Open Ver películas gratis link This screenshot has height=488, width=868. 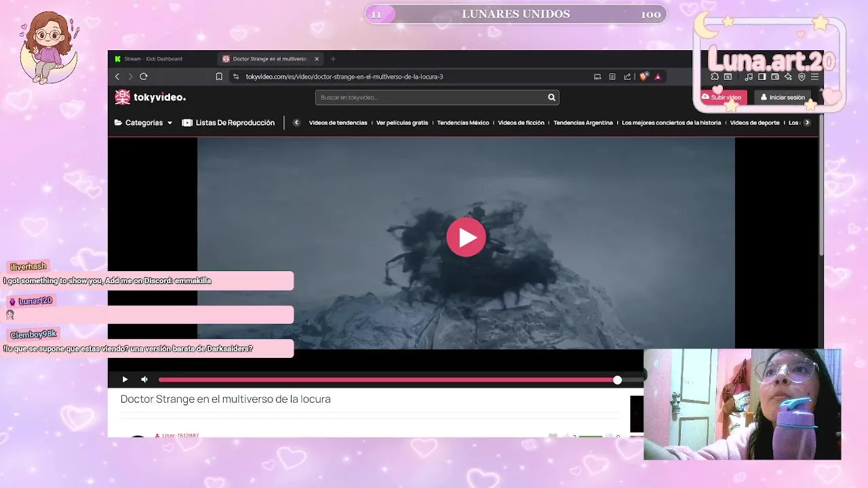pyautogui.click(x=402, y=123)
